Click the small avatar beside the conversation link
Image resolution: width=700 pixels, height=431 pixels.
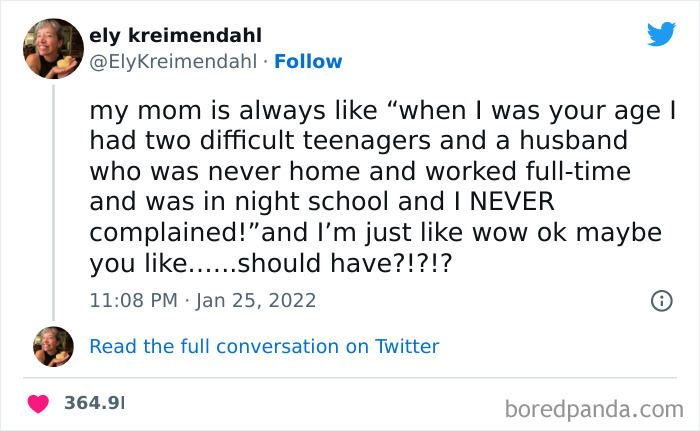53,346
